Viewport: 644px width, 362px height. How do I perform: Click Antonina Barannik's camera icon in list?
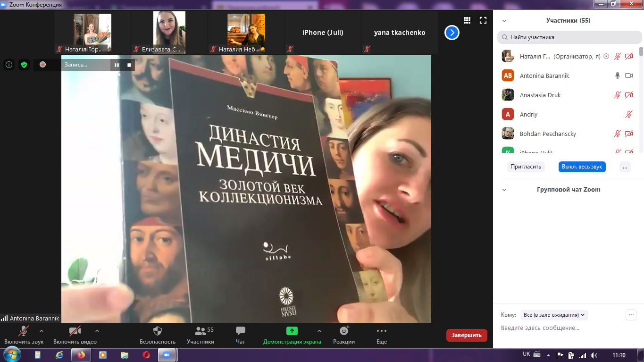[x=629, y=76]
